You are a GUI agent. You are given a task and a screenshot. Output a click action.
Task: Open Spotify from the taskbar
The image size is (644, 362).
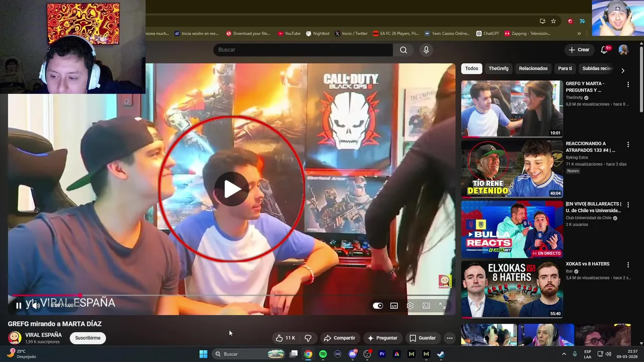point(323,354)
